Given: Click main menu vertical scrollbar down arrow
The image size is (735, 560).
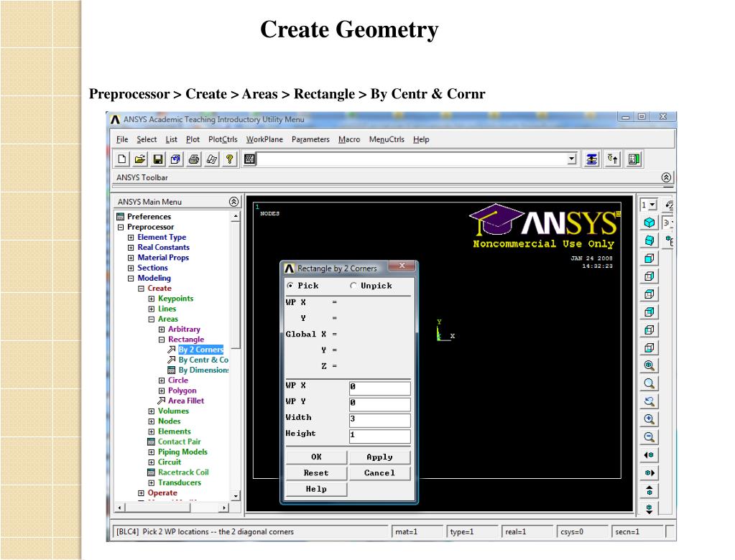Looking at the screenshot, I should [236, 496].
